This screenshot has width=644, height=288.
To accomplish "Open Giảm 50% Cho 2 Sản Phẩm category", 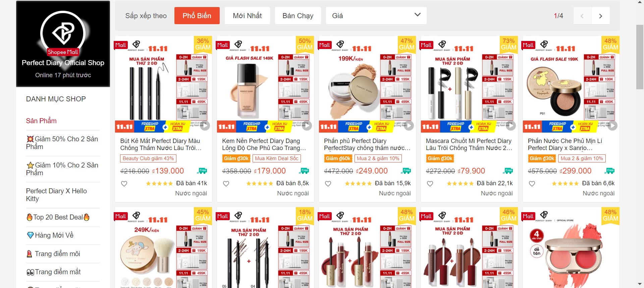I will [x=63, y=143].
